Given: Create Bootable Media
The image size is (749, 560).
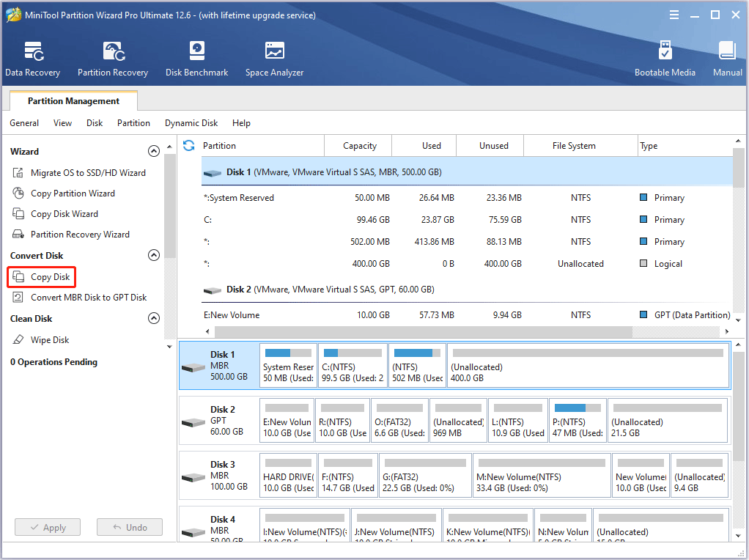Looking at the screenshot, I should pos(665,59).
